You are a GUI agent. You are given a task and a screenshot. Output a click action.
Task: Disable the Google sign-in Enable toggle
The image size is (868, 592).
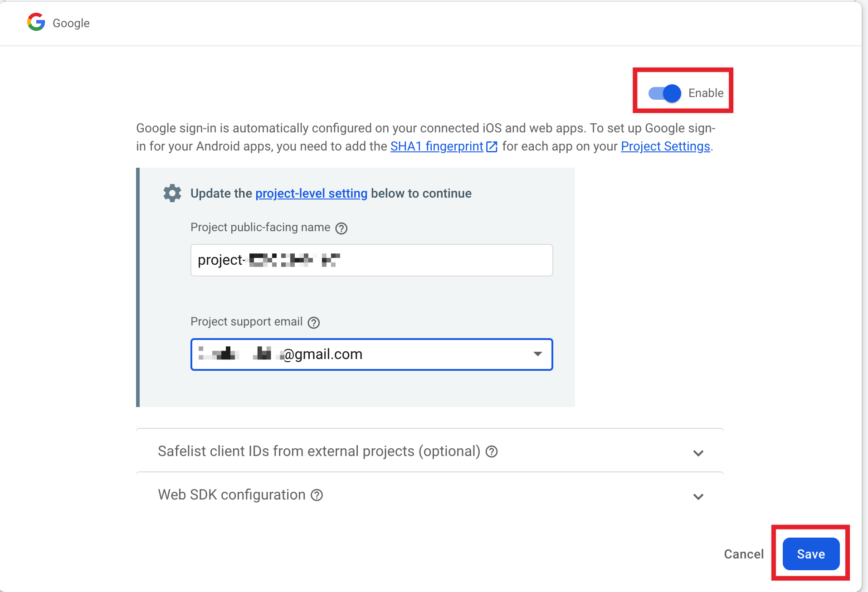click(x=663, y=93)
